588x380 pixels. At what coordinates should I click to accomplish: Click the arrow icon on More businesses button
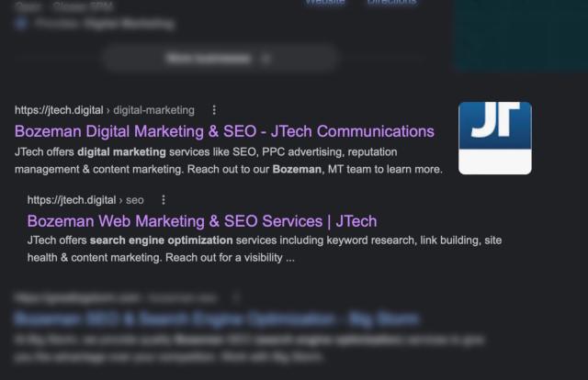point(266,59)
